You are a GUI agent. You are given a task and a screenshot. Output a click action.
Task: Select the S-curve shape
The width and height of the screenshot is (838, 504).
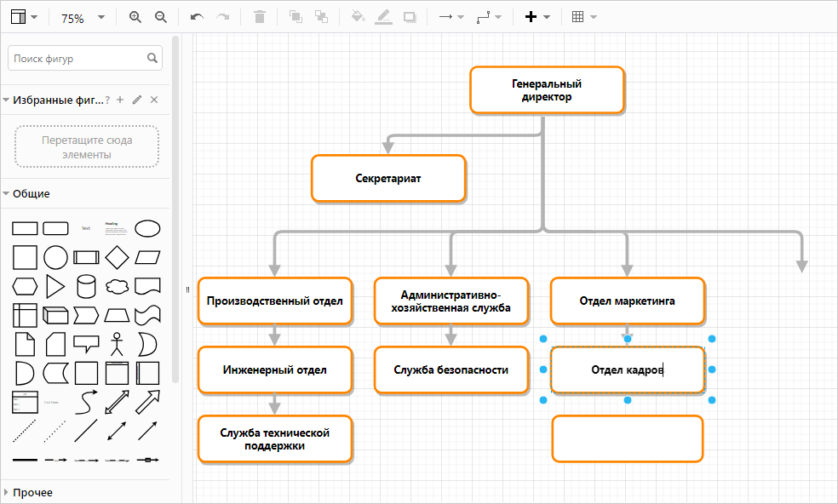(86, 403)
